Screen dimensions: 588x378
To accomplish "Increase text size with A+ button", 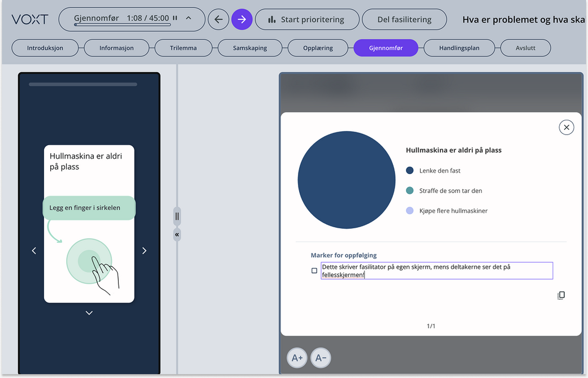I will click(297, 358).
